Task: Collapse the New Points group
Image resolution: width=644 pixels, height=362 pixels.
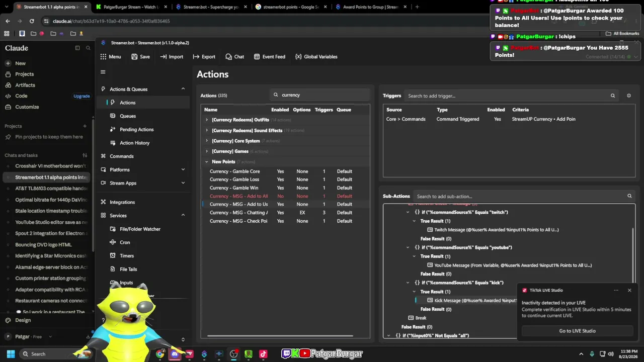Action: (x=206, y=162)
